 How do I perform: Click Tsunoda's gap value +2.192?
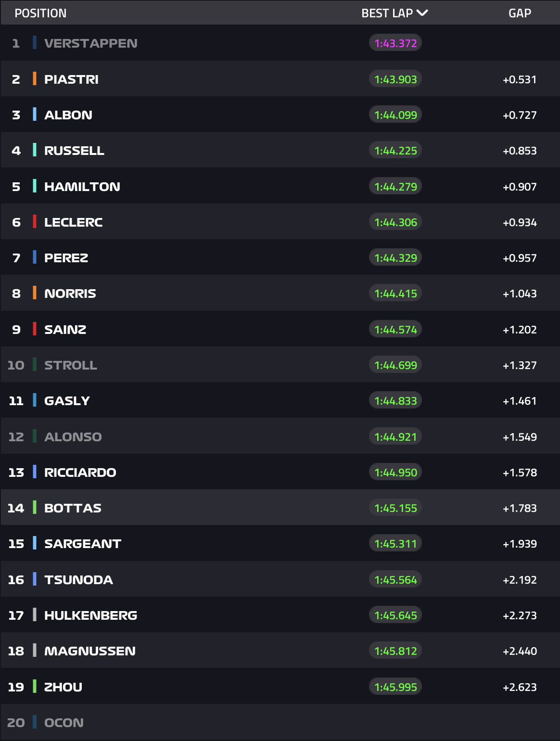tap(520, 580)
